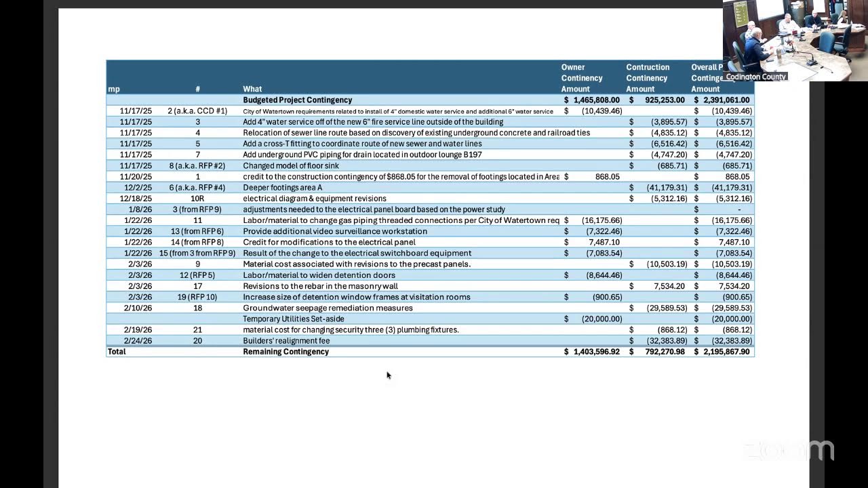Screen dimensions: 868x488
Task: Click the budgeted overall amount 2,391,061.00
Action: (722, 100)
